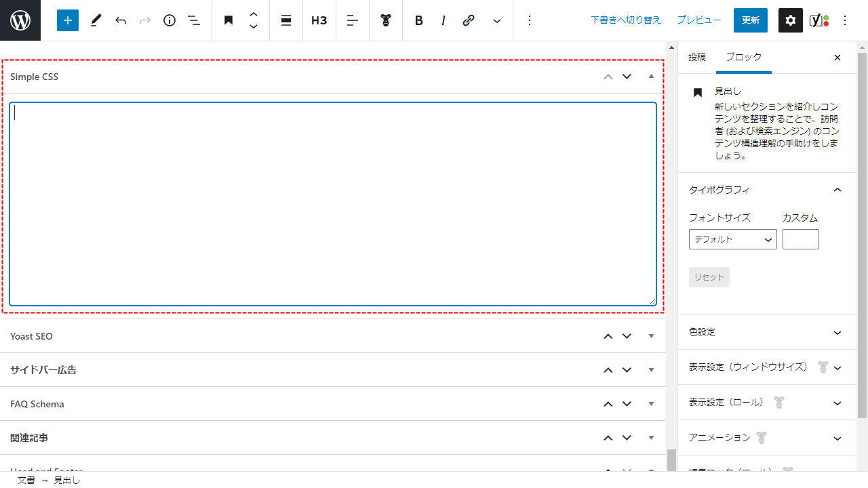The width and height of the screenshot is (868, 488).
Task: Change heading level H3
Action: (319, 20)
